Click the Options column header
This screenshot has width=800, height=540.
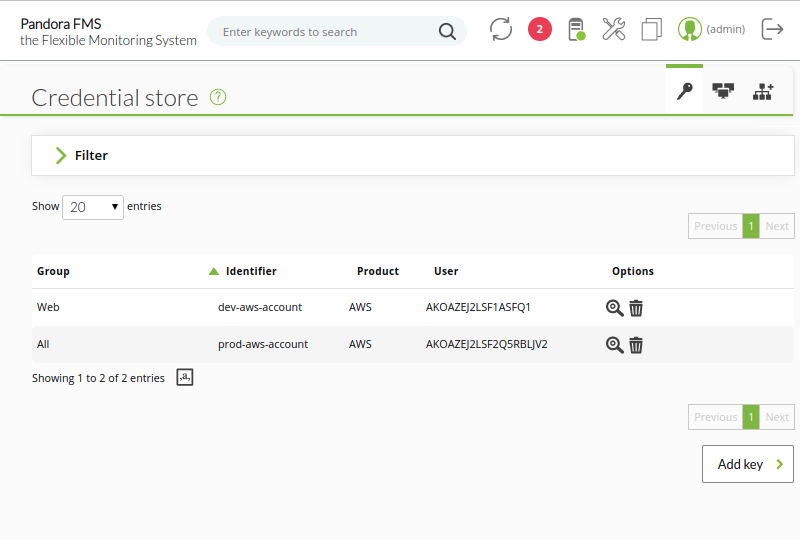click(x=633, y=271)
